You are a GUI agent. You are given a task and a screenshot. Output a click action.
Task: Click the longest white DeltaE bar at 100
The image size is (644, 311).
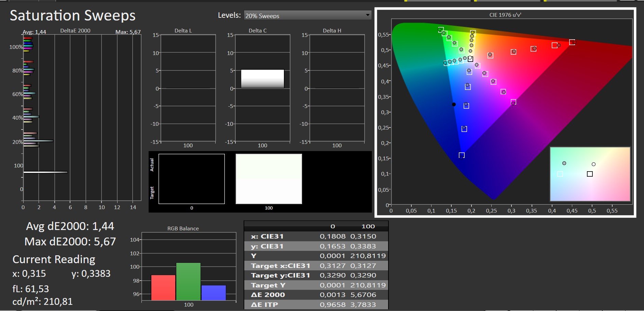[x=45, y=172]
